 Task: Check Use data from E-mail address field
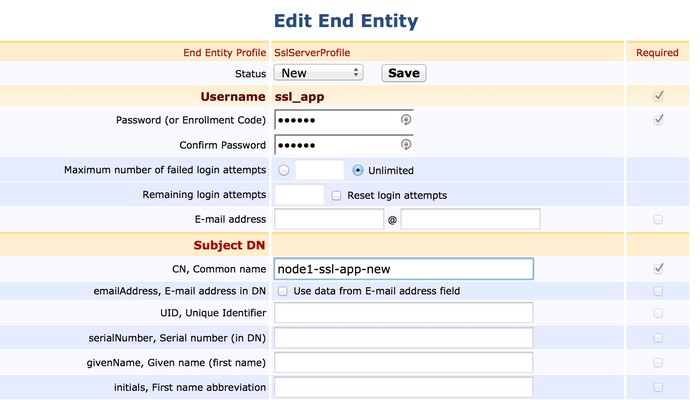click(284, 291)
